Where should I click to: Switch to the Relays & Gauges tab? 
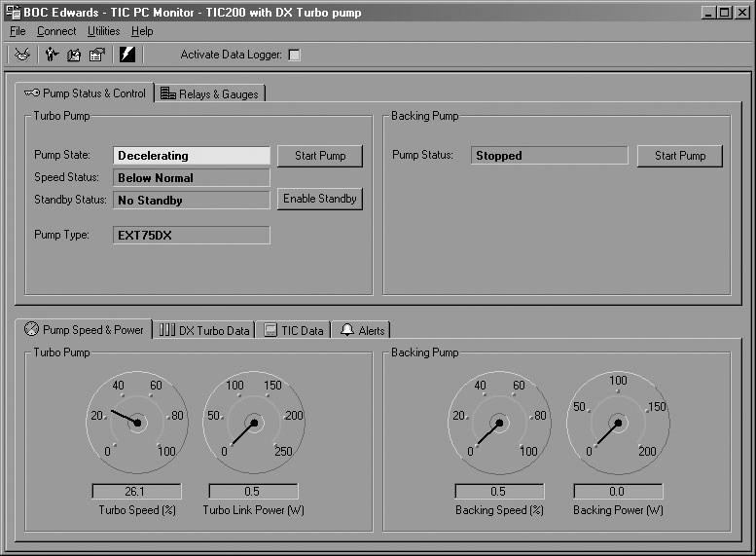210,93
